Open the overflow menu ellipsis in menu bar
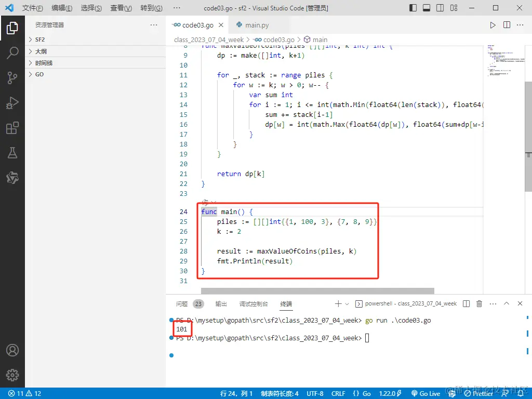The width and height of the screenshot is (532, 399). tap(177, 8)
